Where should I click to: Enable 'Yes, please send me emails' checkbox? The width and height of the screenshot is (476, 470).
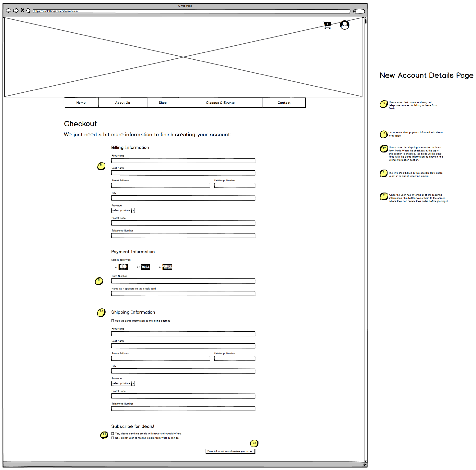point(113,434)
